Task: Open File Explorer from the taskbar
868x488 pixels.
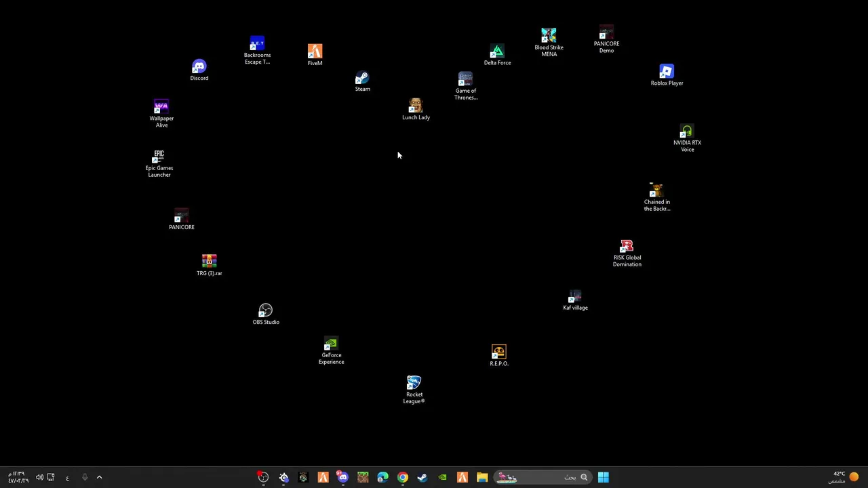Action: (482, 477)
